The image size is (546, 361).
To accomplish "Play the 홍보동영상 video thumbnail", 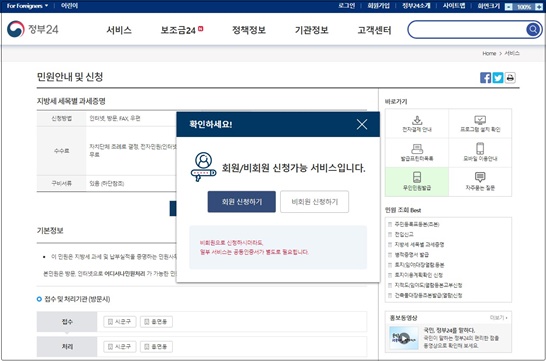I will [x=404, y=338].
